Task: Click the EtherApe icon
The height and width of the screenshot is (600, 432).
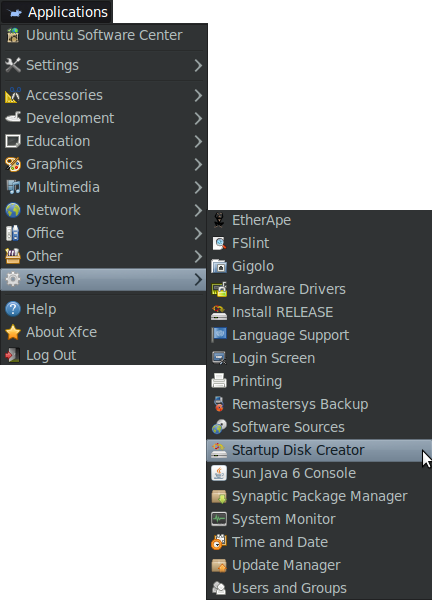Action: [x=219, y=220]
